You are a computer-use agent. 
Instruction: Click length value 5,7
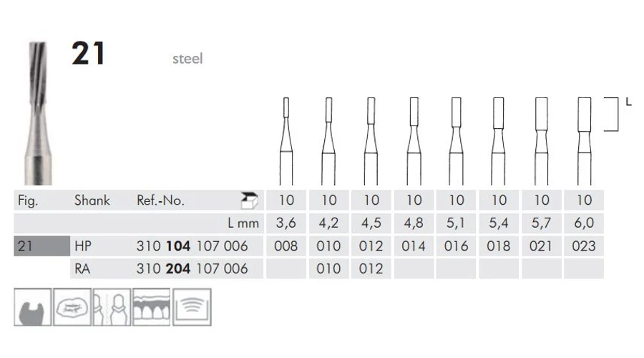pyautogui.click(x=542, y=223)
